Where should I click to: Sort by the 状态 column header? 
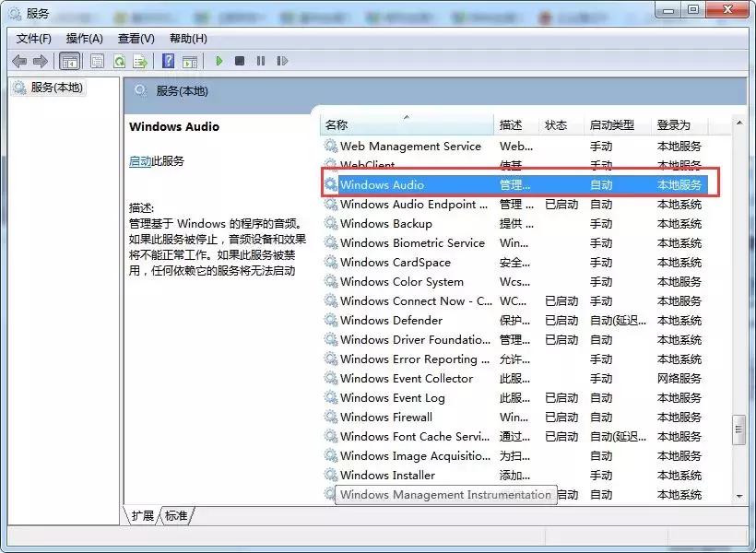(x=561, y=124)
